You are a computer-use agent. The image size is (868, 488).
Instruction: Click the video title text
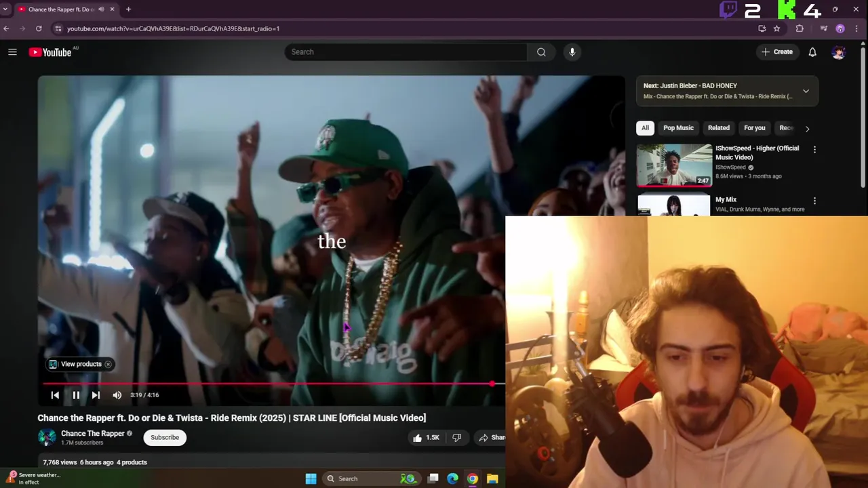(x=232, y=418)
